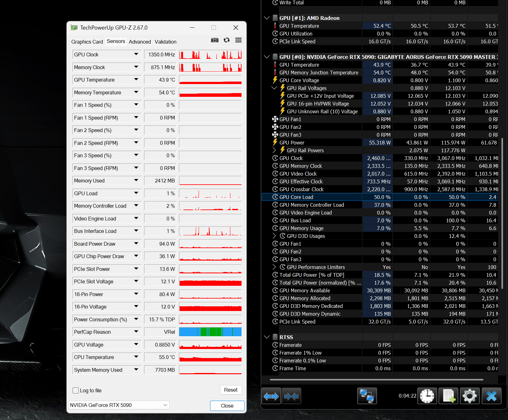Select the GPU Memory Usage row label
The image size is (508, 420).
(x=301, y=228)
